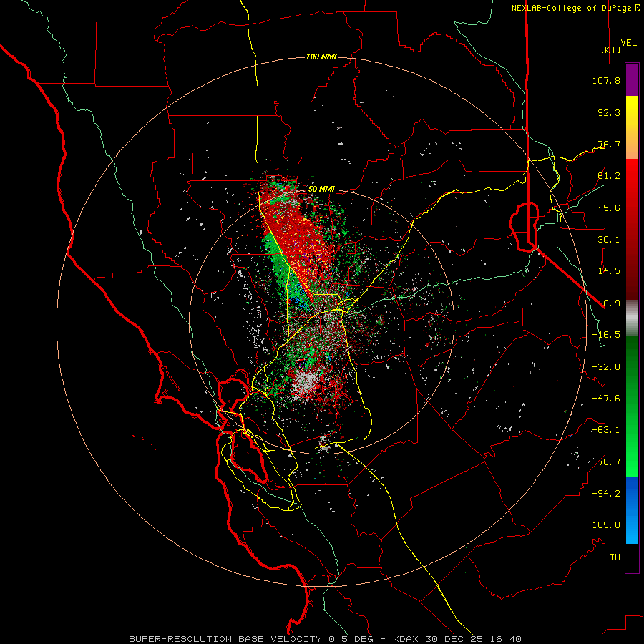Click the 50 NMI range ring label

pos(321,189)
